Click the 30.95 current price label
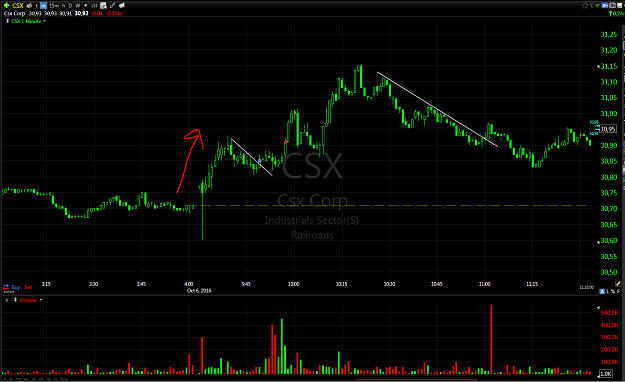Viewport: 625px width, 382px height. [608, 129]
